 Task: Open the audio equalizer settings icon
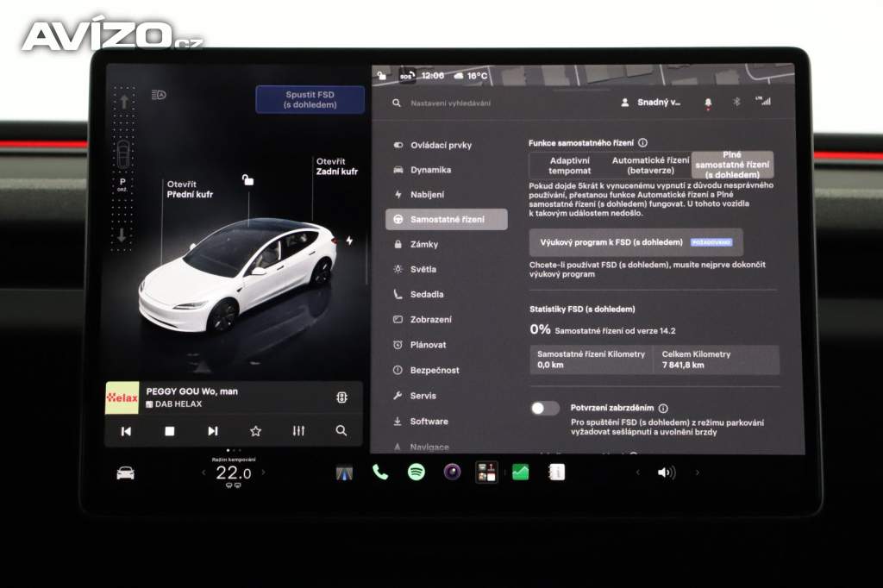tap(298, 431)
